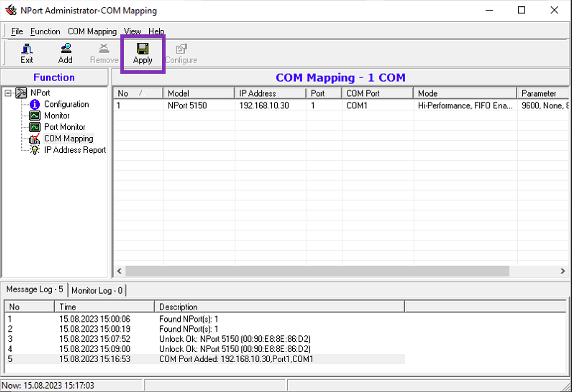Open the View menu
The height and width of the screenshot is (392, 572).
click(132, 31)
